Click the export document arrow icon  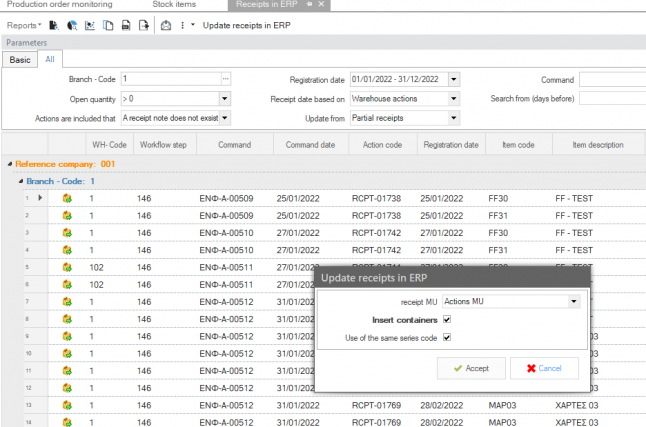point(143,26)
